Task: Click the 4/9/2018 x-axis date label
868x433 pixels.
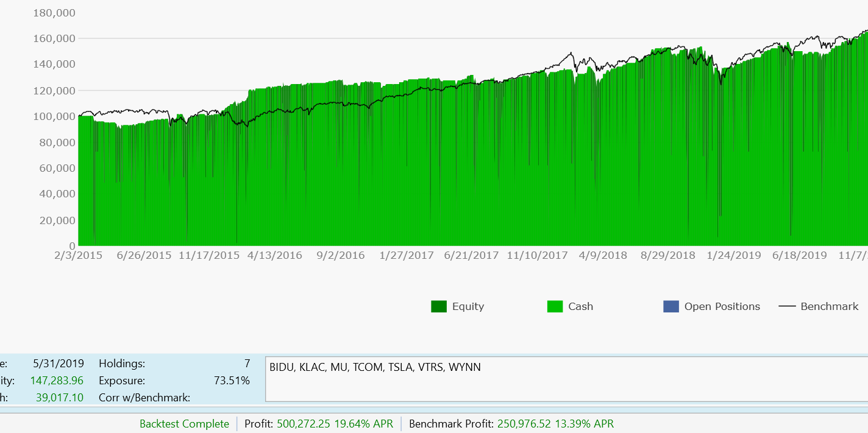Action: click(x=602, y=255)
